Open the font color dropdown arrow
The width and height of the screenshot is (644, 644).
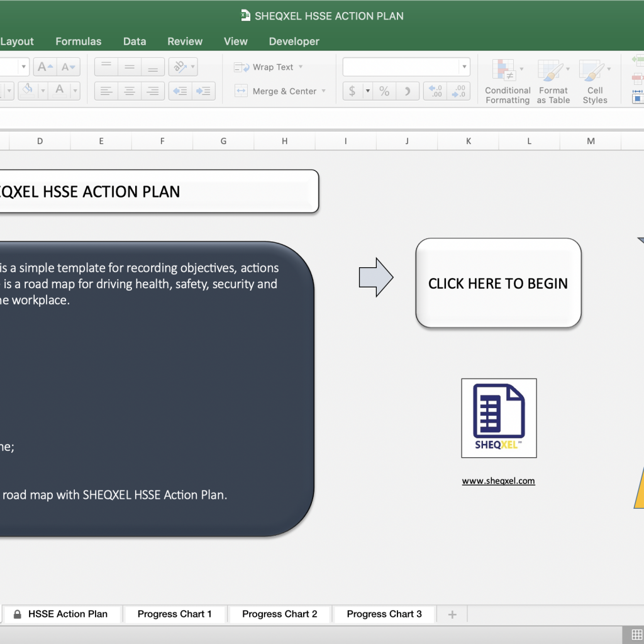click(75, 91)
